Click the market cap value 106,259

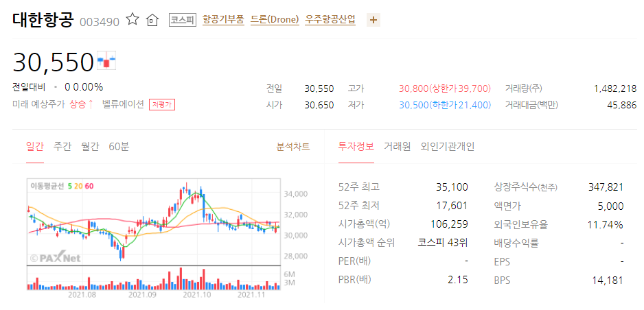pyautogui.click(x=450, y=224)
